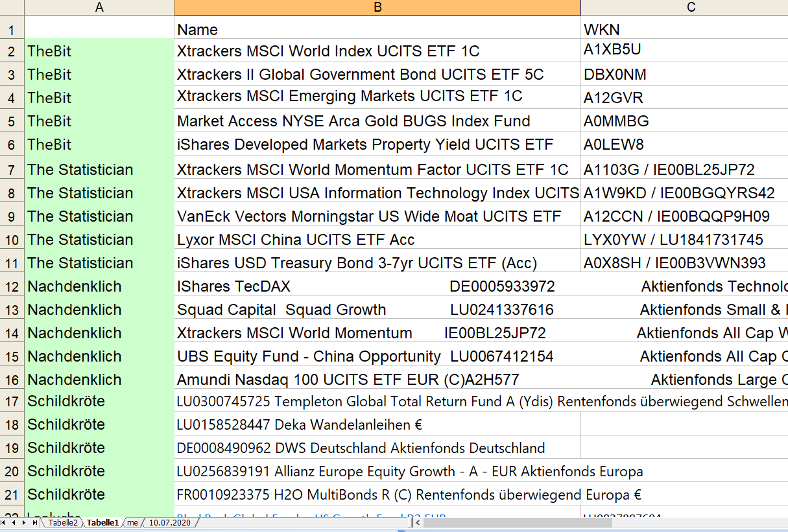Select 'Deka Wandelanleihen €' cell
This screenshot has height=532, width=788.
point(377,424)
